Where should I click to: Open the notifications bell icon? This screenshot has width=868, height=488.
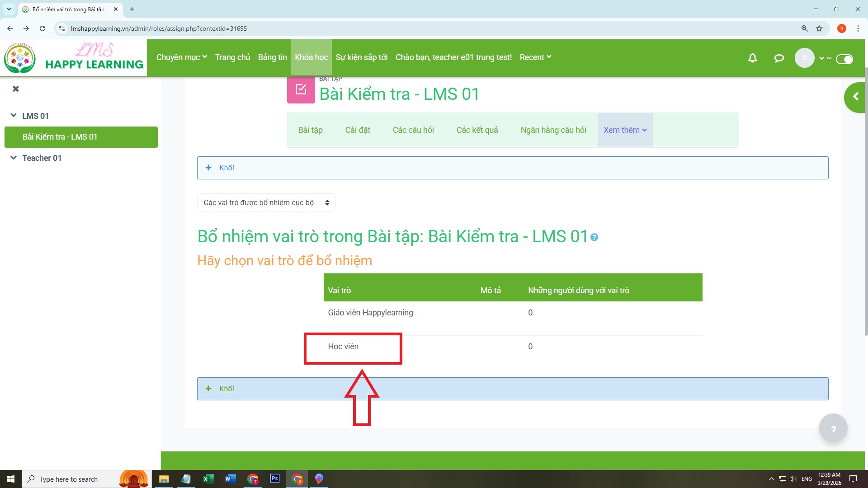pos(752,58)
